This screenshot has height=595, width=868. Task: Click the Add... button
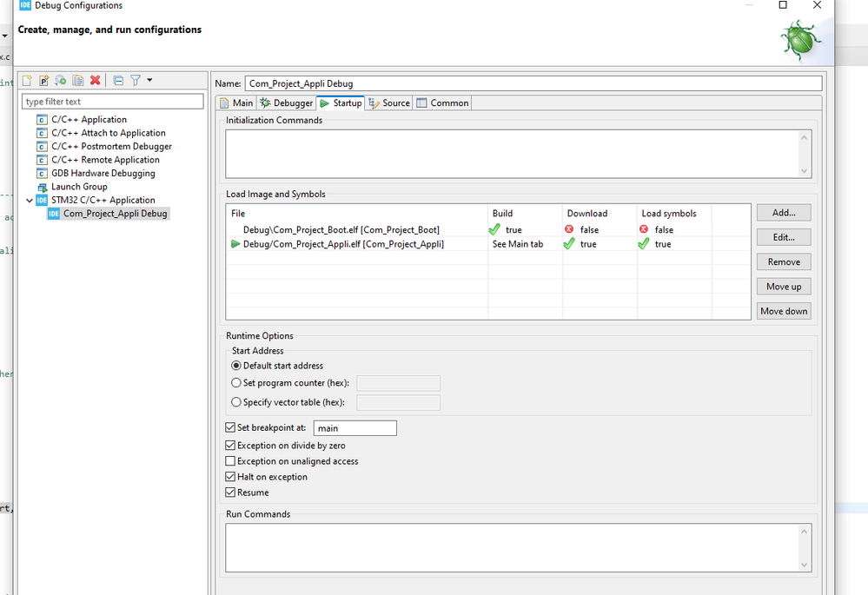783,213
